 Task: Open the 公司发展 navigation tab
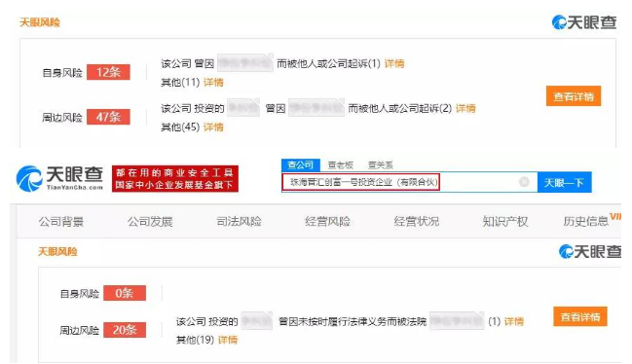point(150,222)
